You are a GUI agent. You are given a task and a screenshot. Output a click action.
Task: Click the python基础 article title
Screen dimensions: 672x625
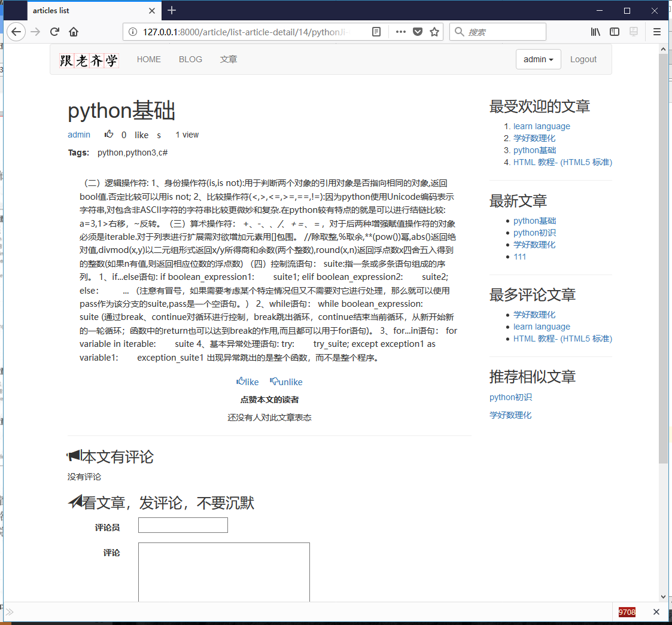[x=121, y=111]
